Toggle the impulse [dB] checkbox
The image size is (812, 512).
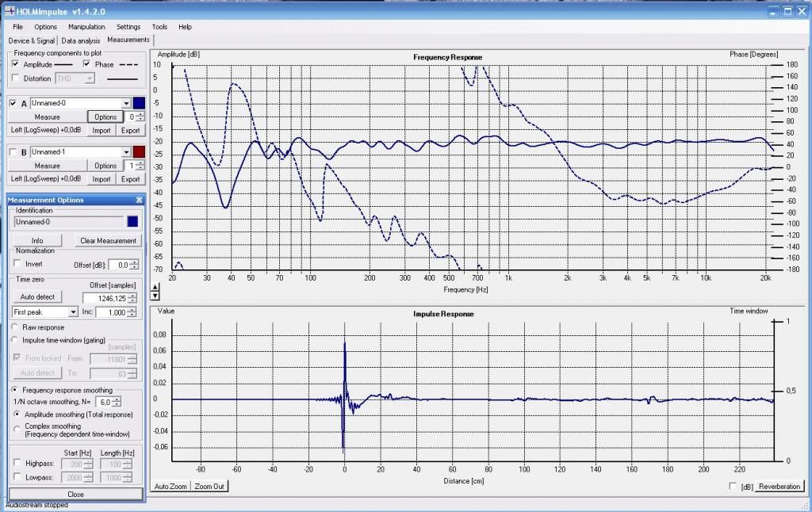point(732,486)
